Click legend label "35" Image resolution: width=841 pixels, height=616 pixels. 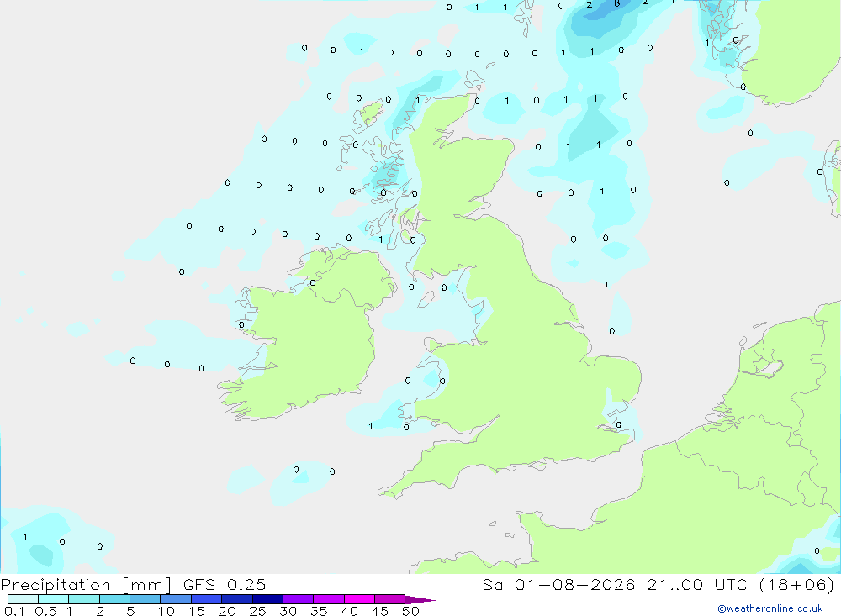319,611
